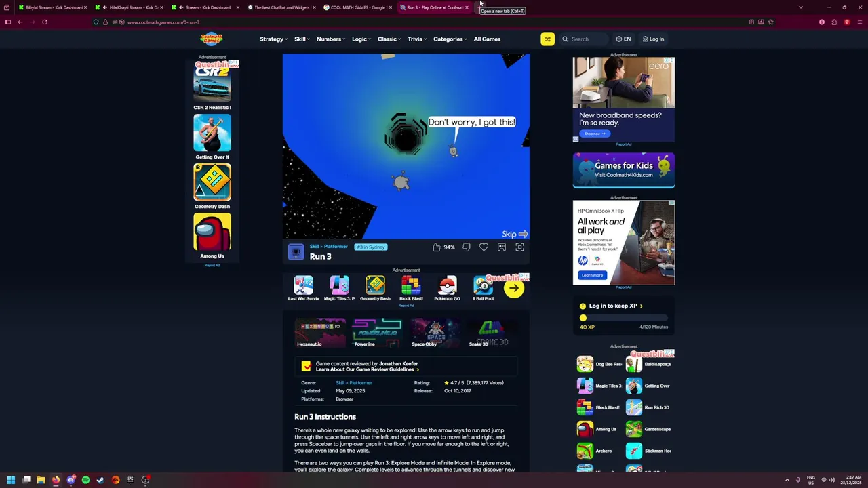This screenshot has width=868, height=488.
Task: Expand the Strategy dropdown menu
Action: click(x=274, y=39)
